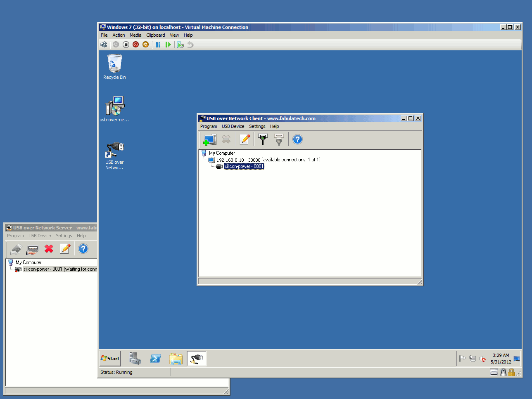Open PowerShell from VM taskbar
This screenshot has height=399, width=532.
pyautogui.click(x=155, y=359)
